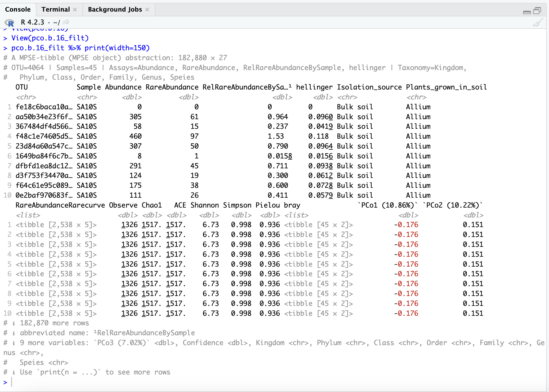
Task: Close the Terminal tab with its X icon
Action: coord(75,9)
